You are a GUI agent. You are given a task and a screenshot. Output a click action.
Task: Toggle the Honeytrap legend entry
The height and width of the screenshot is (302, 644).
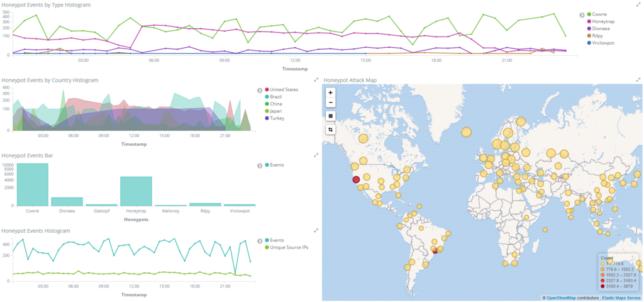tap(603, 22)
